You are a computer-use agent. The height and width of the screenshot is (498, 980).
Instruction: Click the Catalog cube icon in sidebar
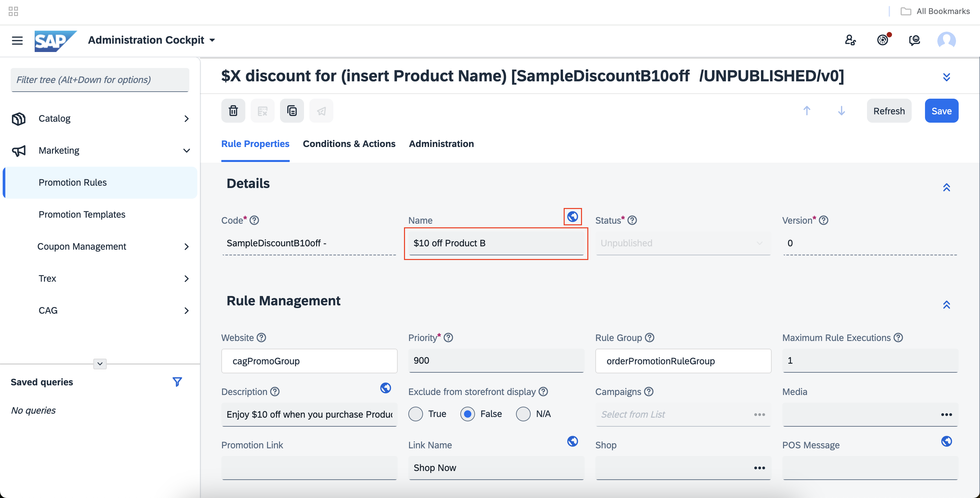point(19,119)
